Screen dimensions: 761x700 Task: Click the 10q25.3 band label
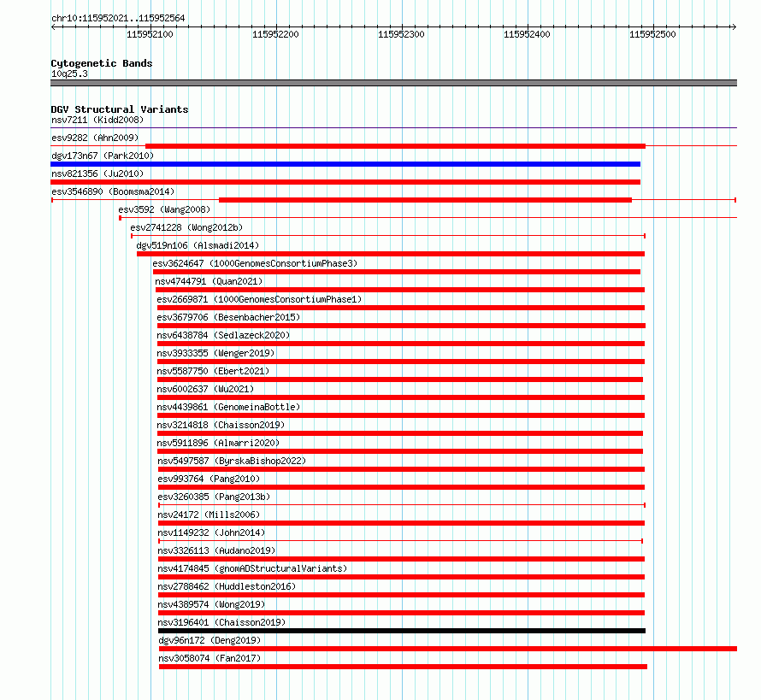click(69, 74)
